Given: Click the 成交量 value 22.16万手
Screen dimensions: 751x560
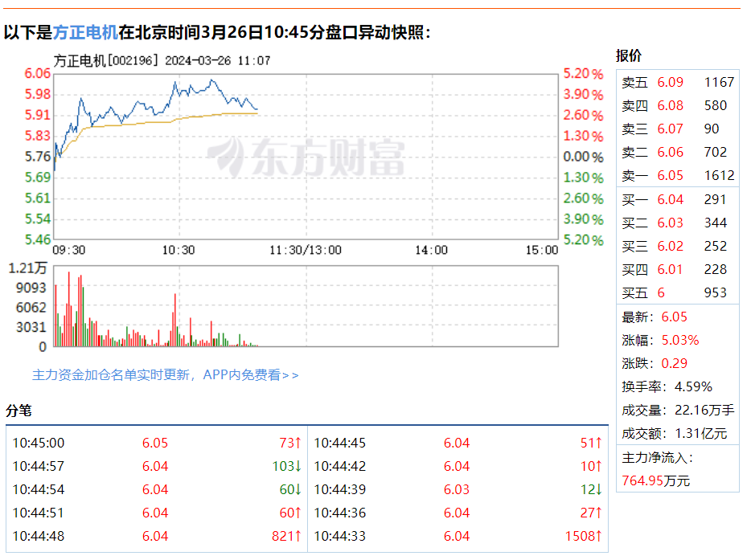Looking at the screenshot, I should [704, 411].
